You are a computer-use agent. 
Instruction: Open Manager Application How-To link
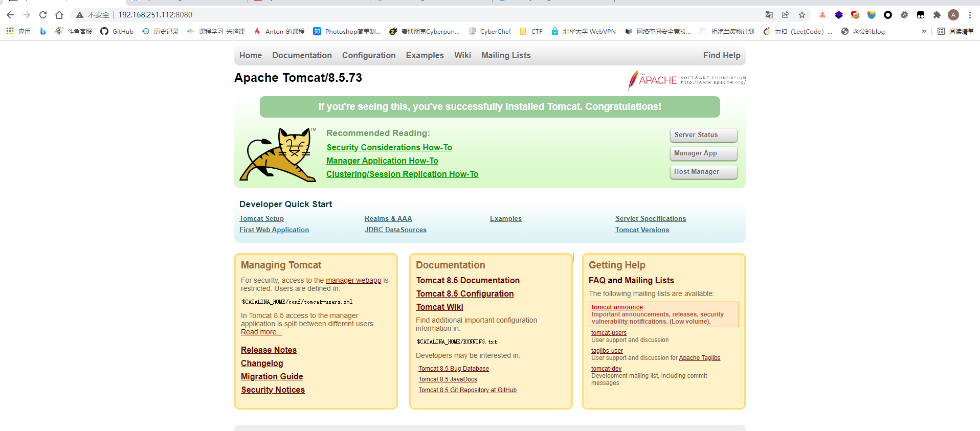point(382,161)
